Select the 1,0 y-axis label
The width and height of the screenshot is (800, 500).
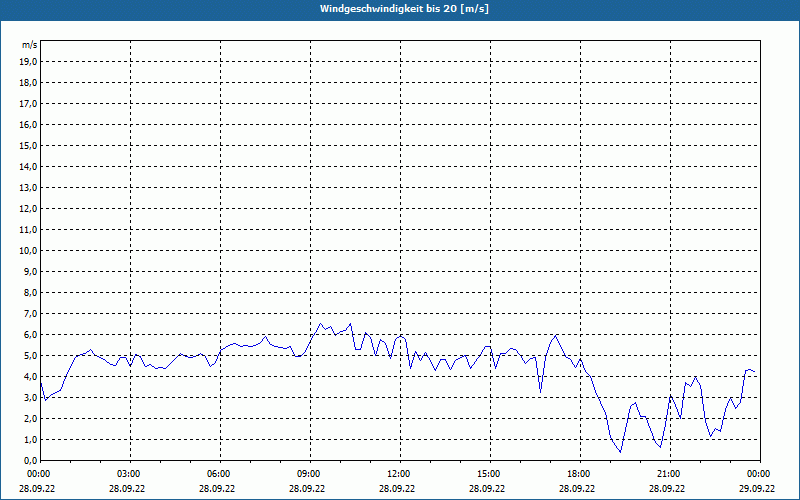click(x=30, y=439)
